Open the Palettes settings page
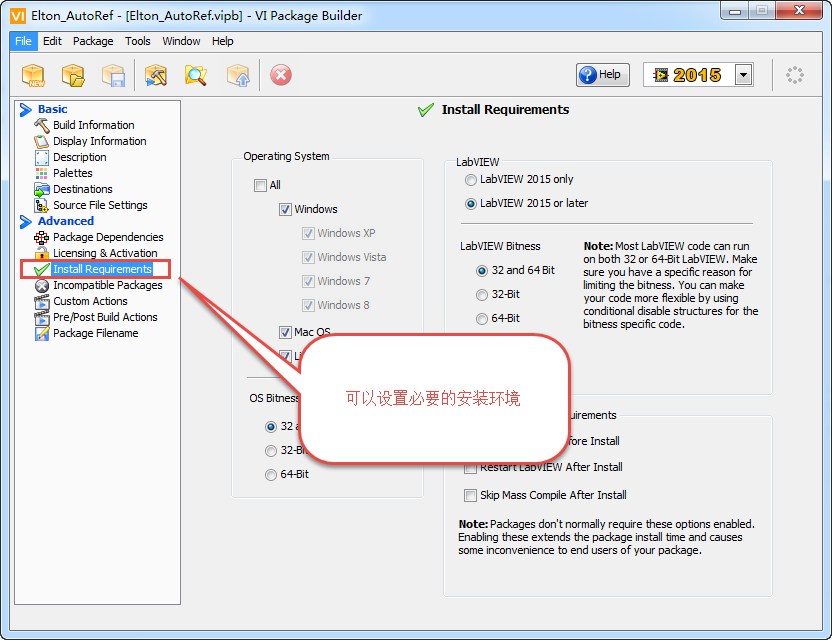 pos(73,173)
